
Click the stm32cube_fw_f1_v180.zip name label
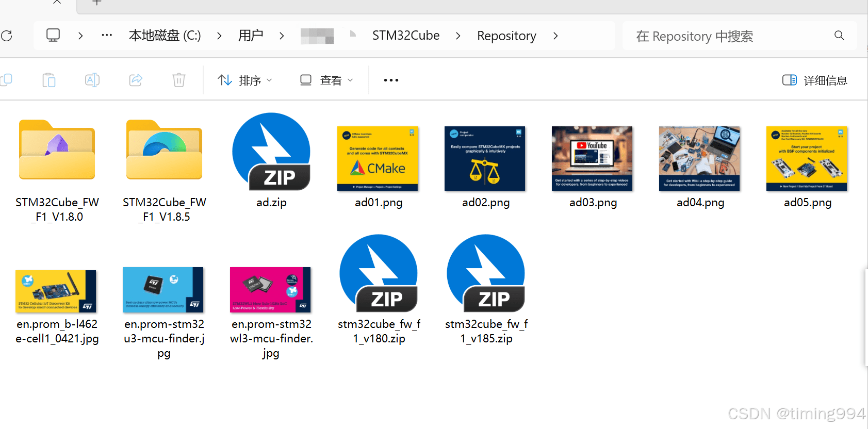[379, 332]
